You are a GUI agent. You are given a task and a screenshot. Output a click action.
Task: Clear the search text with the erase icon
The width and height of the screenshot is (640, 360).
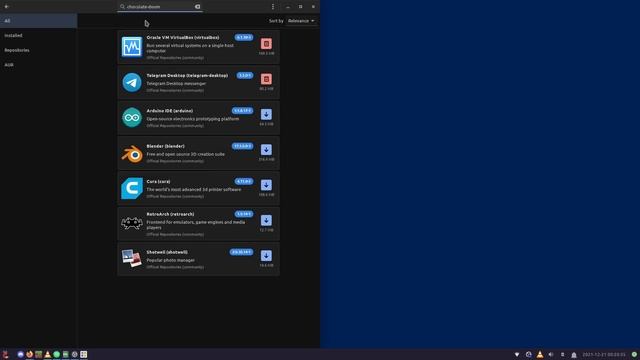198,7
